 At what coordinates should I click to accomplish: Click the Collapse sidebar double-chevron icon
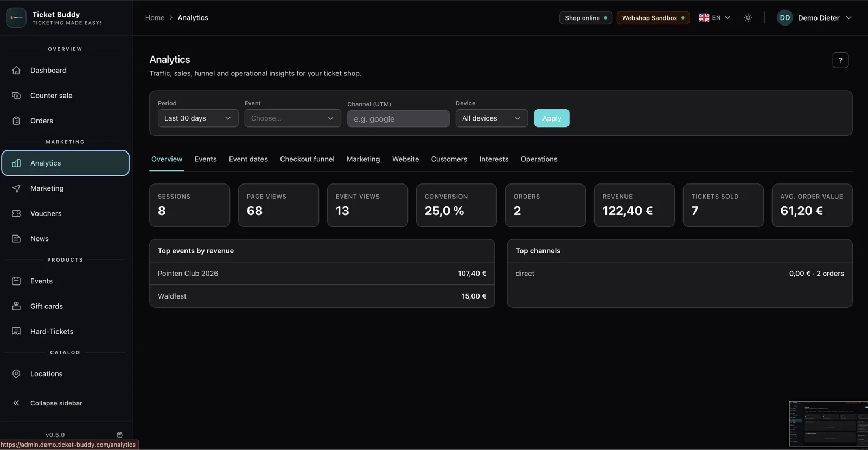[16, 403]
